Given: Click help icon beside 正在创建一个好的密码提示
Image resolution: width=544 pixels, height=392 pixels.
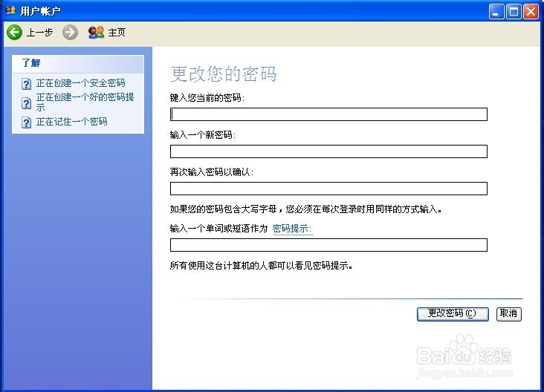Looking at the screenshot, I should tap(26, 103).
